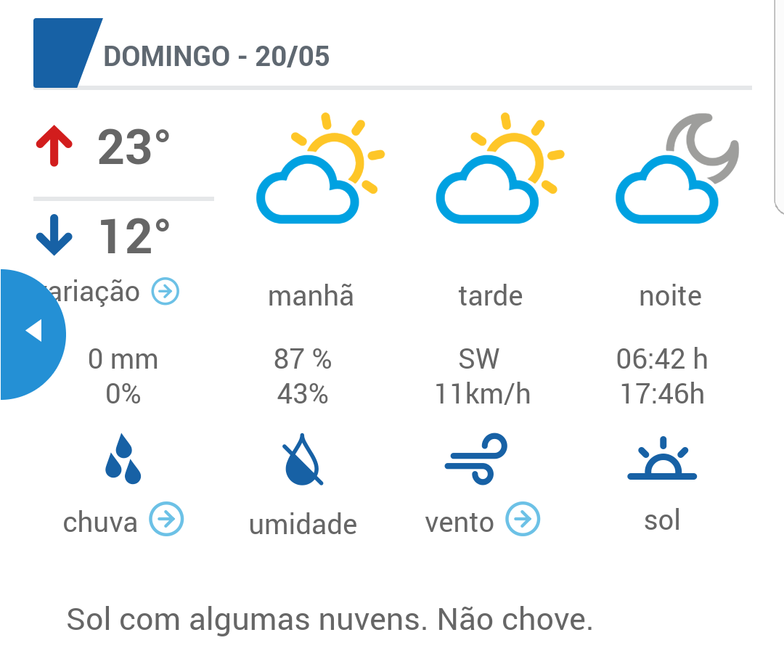Tap the blue flag shape beside DOMINGO

point(68,53)
